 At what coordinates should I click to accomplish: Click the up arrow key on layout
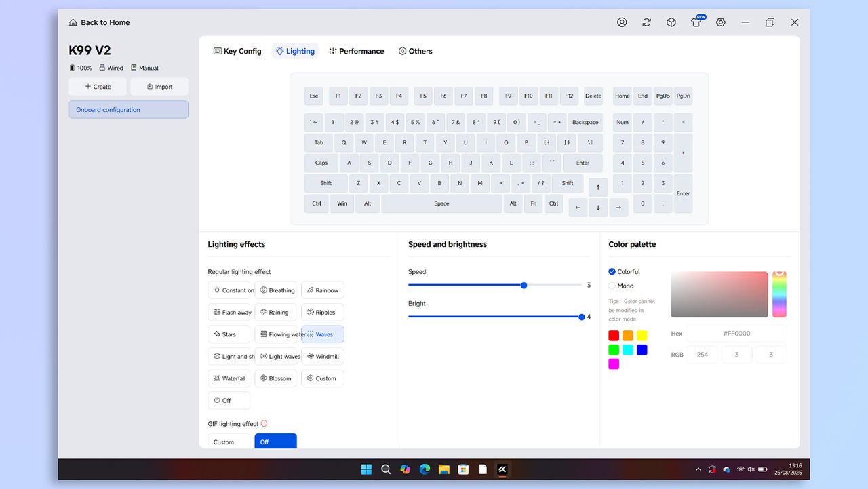point(598,187)
